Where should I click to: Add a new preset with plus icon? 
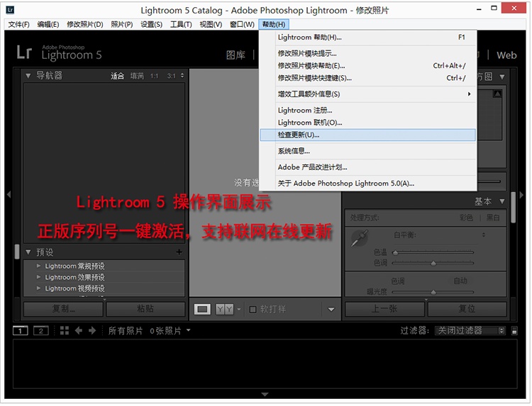(179, 252)
